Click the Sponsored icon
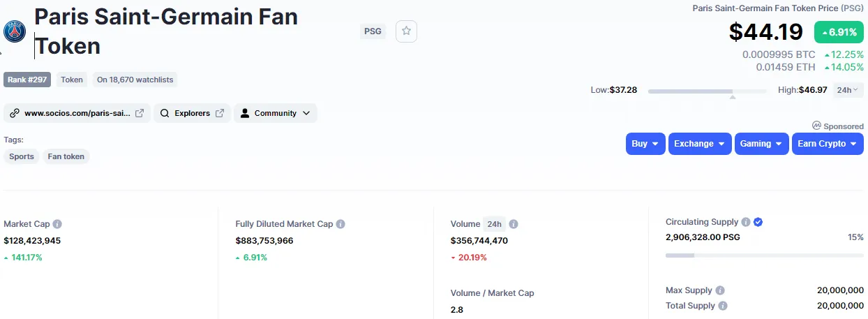 pos(816,126)
